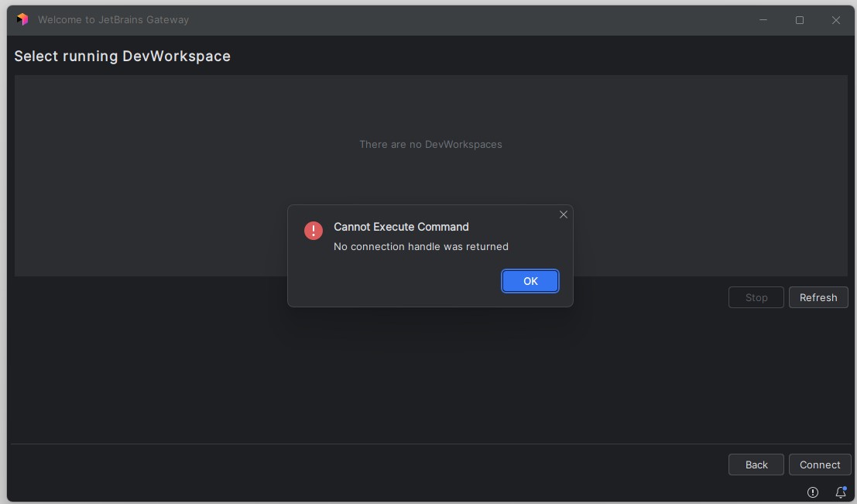The width and height of the screenshot is (857, 504).
Task: Click the "No connection handle was returned" message
Action: tap(421, 246)
